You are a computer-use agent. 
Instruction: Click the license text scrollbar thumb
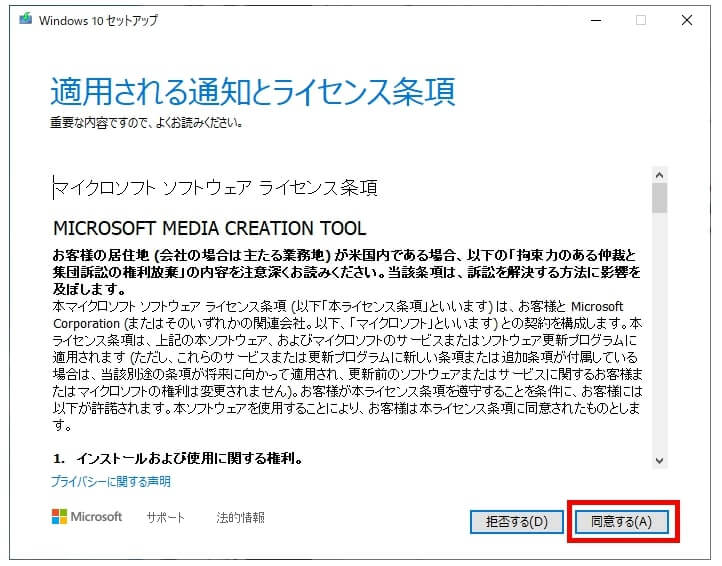[659, 198]
